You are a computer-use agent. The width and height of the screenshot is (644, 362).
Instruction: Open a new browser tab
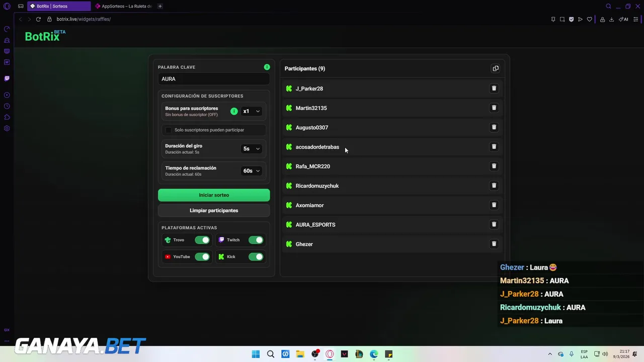click(x=160, y=6)
